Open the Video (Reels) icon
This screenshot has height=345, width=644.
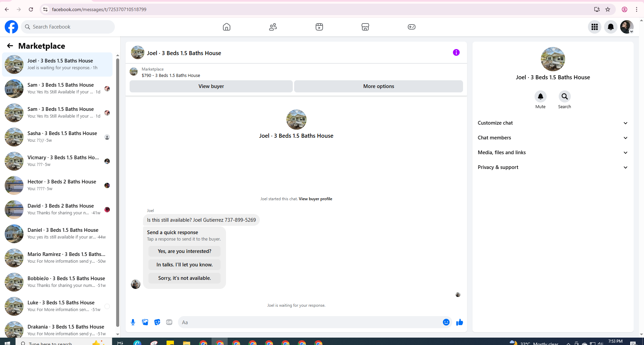click(319, 27)
